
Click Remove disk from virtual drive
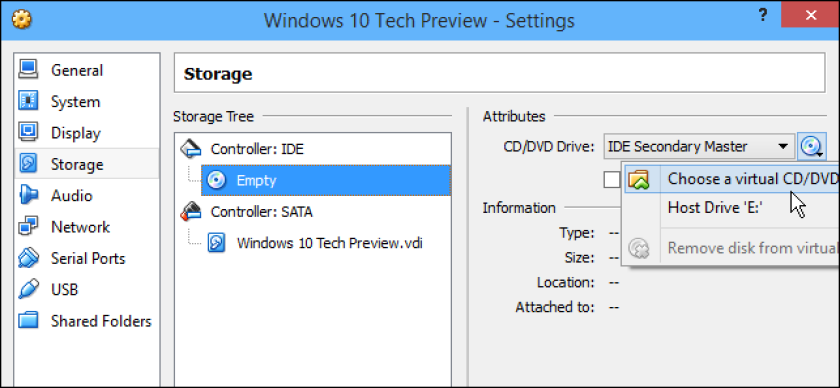[x=732, y=248]
